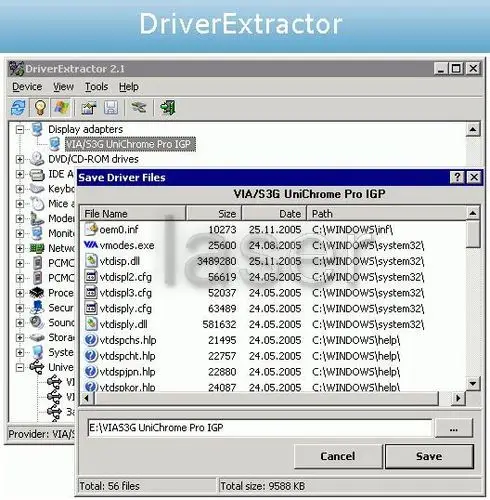The image size is (490, 500).
Task: Select the vtdspchs.hlp help file icon
Action: point(90,340)
